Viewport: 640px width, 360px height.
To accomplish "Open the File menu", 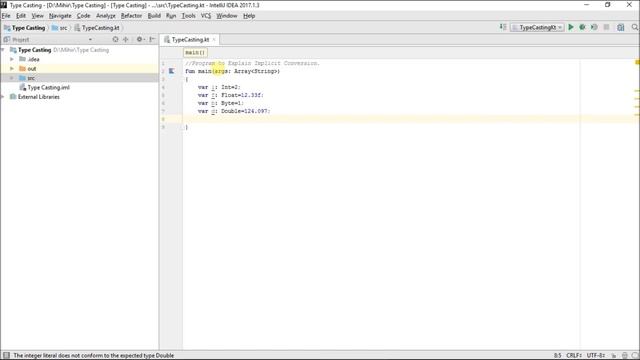I will (6, 16).
